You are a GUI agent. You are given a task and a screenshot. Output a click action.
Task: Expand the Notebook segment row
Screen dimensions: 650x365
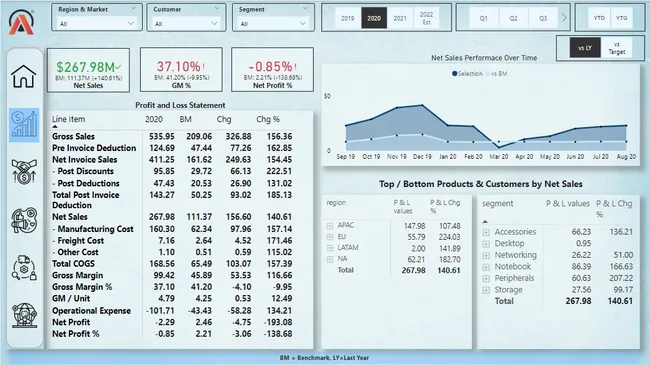(x=486, y=267)
